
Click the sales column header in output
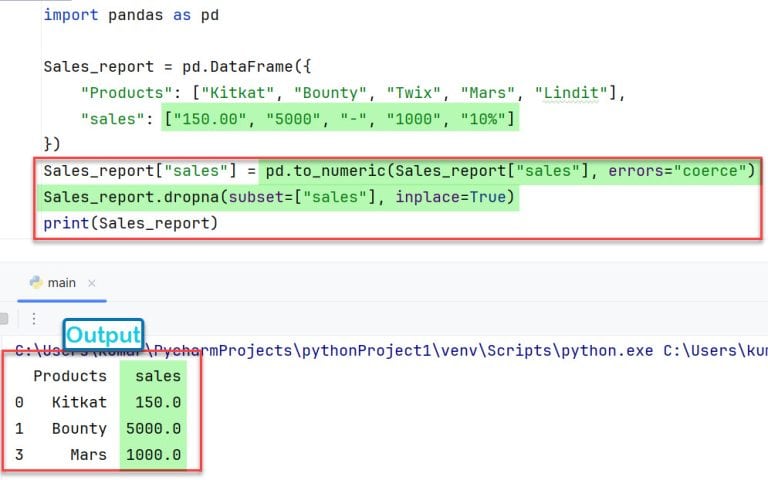(x=158, y=376)
